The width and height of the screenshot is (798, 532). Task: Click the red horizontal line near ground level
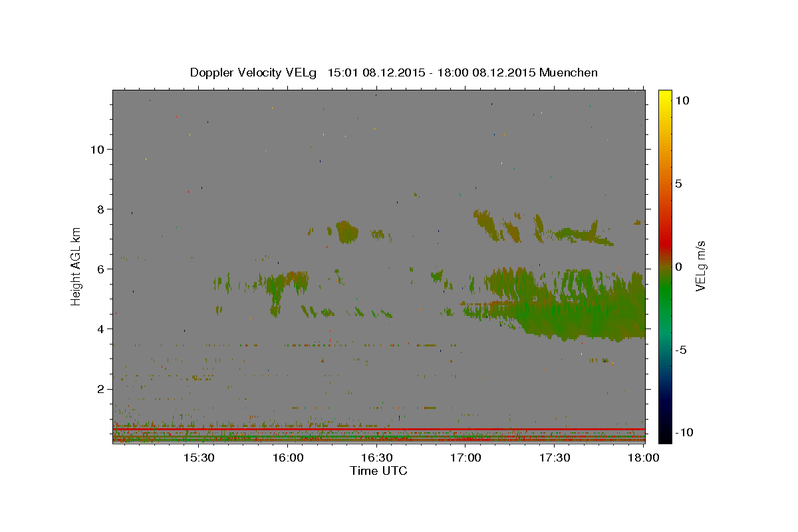(x=379, y=430)
